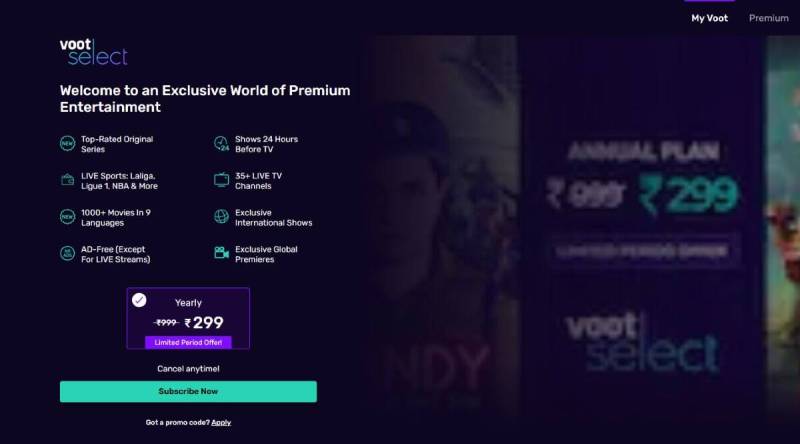
Task: Click the 24 hours clock icon
Action: pyautogui.click(x=221, y=144)
